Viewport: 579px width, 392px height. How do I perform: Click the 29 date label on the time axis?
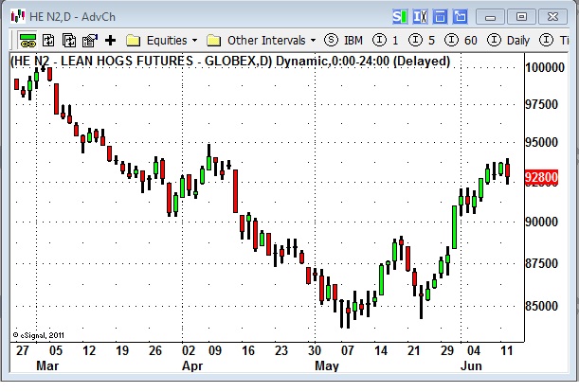pos(447,350)
